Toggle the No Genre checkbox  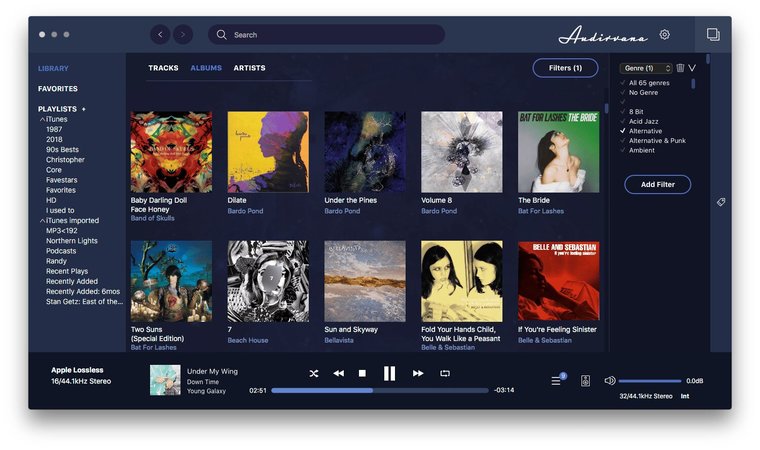point(622,93)
